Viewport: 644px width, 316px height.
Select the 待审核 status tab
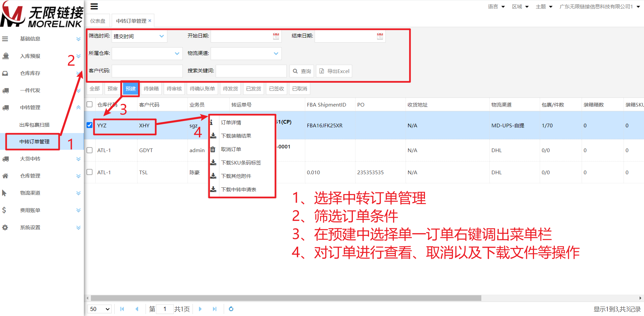pos(174,89)
